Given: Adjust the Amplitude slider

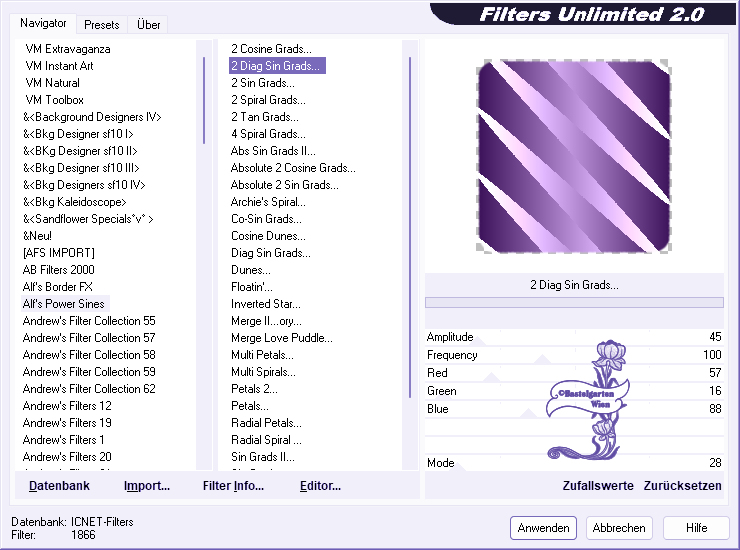Looking at the screenshot, I should pos(574,337).
